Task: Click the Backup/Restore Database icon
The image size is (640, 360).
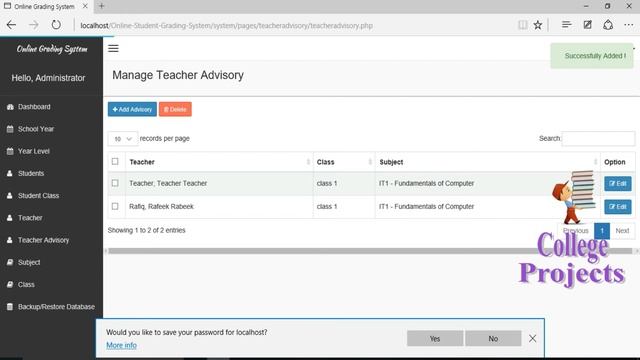Action: click(10, 307)
